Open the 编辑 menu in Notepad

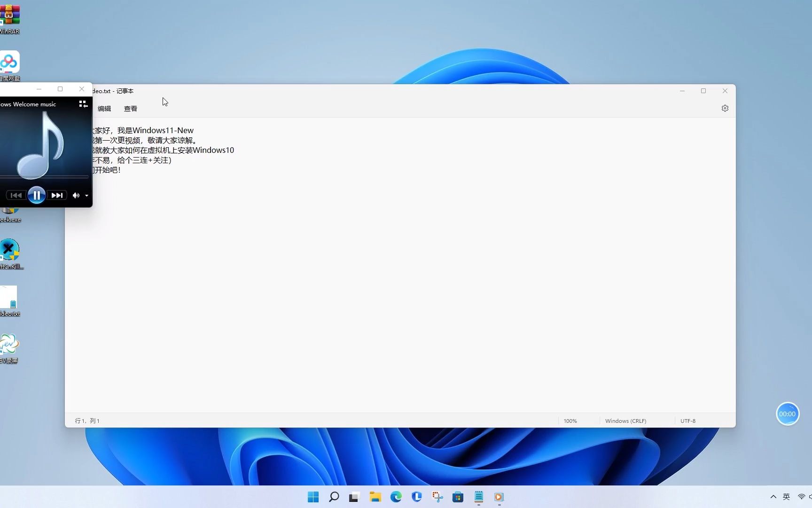tap(104, 108)
